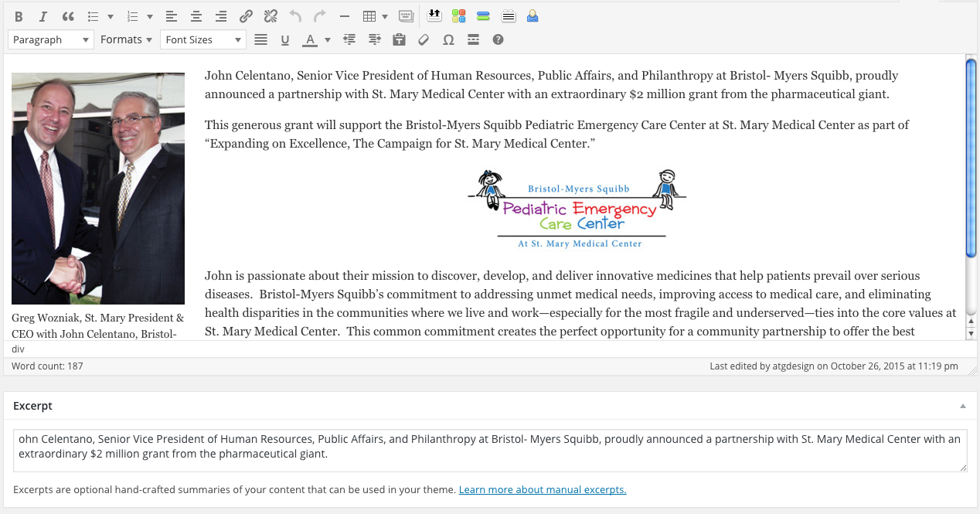Center align the text
Image resolution: width=980 pixels, height=514 pixels.
[x=196, y=16]
